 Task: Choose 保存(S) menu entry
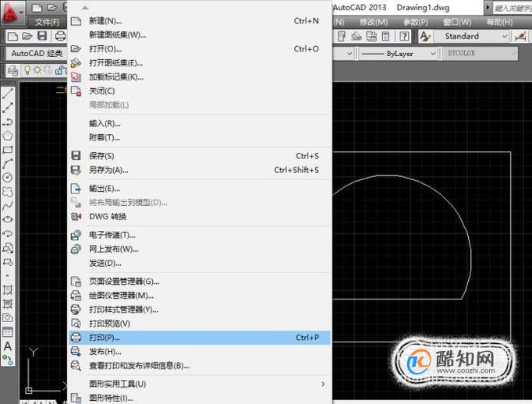coord(200,156)
